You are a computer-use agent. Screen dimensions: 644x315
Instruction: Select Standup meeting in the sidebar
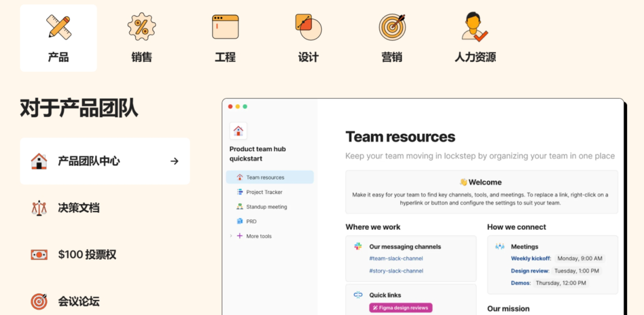(x=266, y=207)
